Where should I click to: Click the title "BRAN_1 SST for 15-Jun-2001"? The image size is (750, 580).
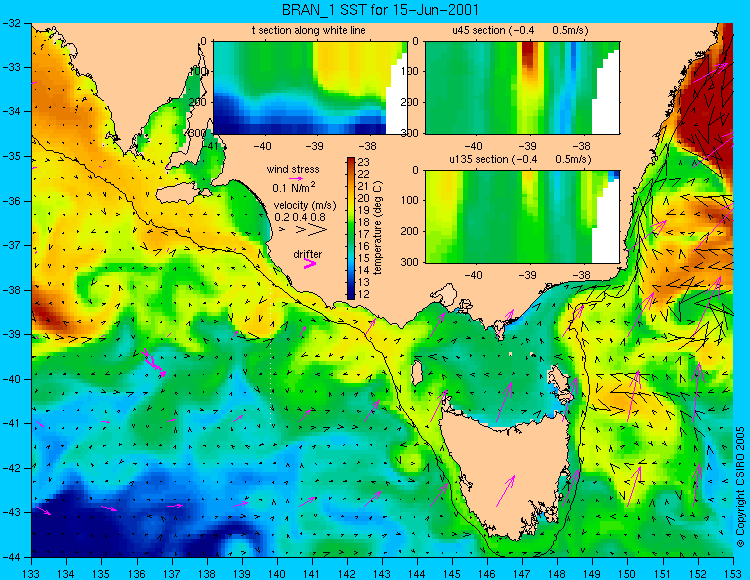click(x=380, y=10)
